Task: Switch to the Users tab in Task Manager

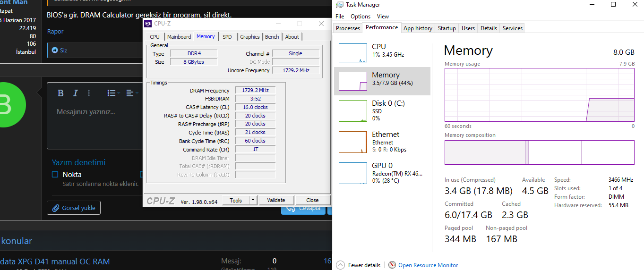Action: point(468,28)
